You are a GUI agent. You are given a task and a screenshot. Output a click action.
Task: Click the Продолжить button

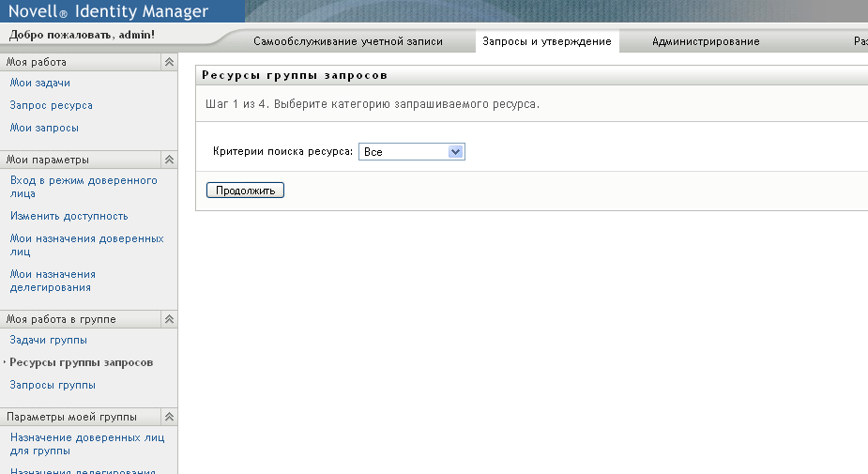coord(245,190)
